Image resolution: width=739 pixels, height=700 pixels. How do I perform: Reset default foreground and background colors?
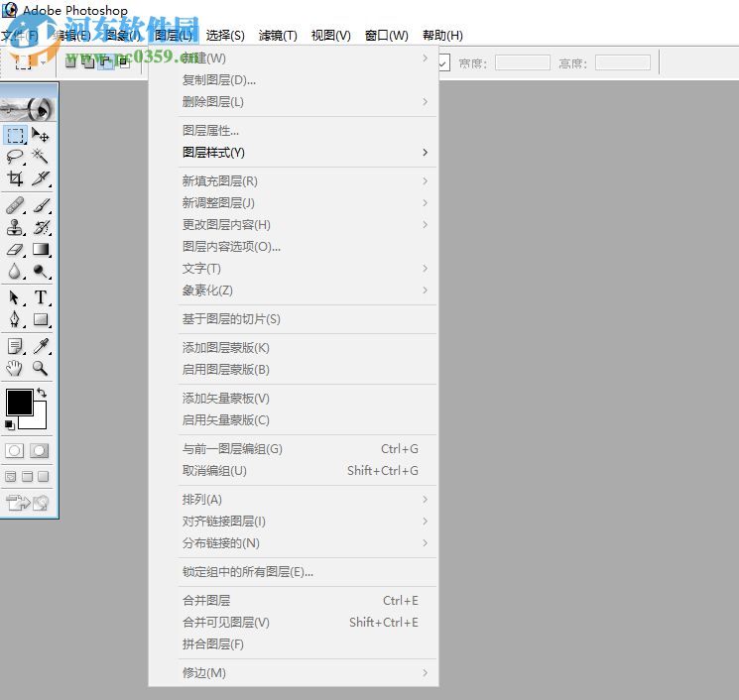(10, 425)
